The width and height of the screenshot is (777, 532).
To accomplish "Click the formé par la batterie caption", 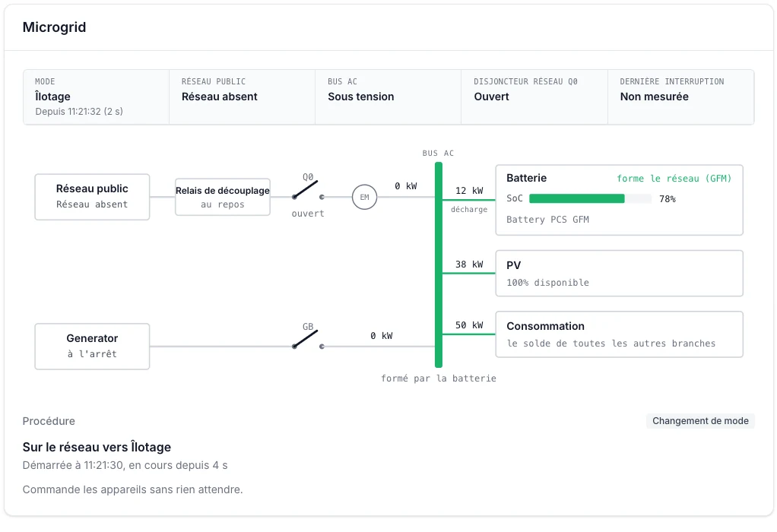I will [x=439, y=378].
